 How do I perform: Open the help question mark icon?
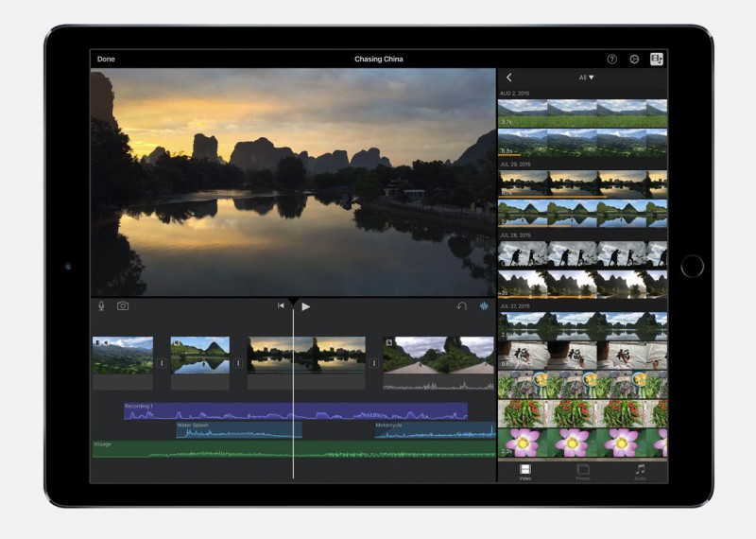[611, 59]
